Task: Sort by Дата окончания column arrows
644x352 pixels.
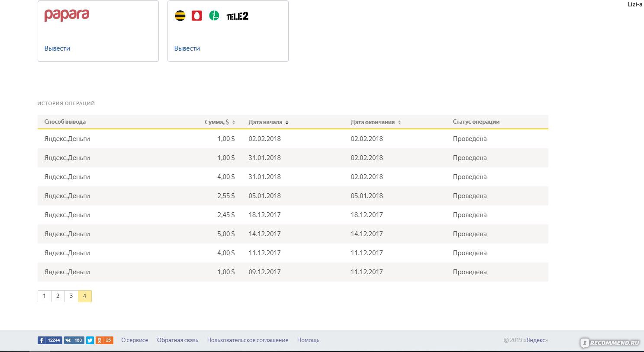Action: coord(399,122)
